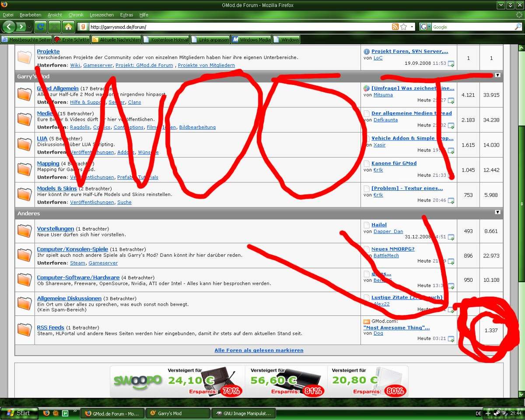Click the Firefox back navigation button
Image resolution: width=525 pixels, height=420 pixels.
tap(8, 27)
